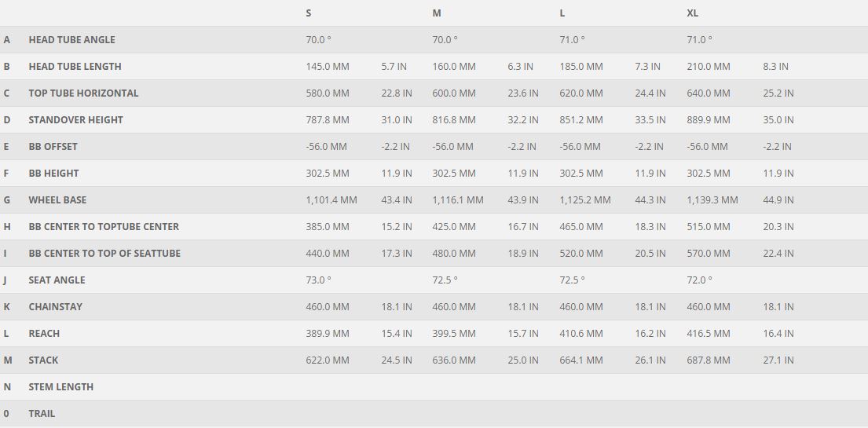Click the TRAIL row label
The width and height of the screenshot is (868, 428).
pos(42,414)
